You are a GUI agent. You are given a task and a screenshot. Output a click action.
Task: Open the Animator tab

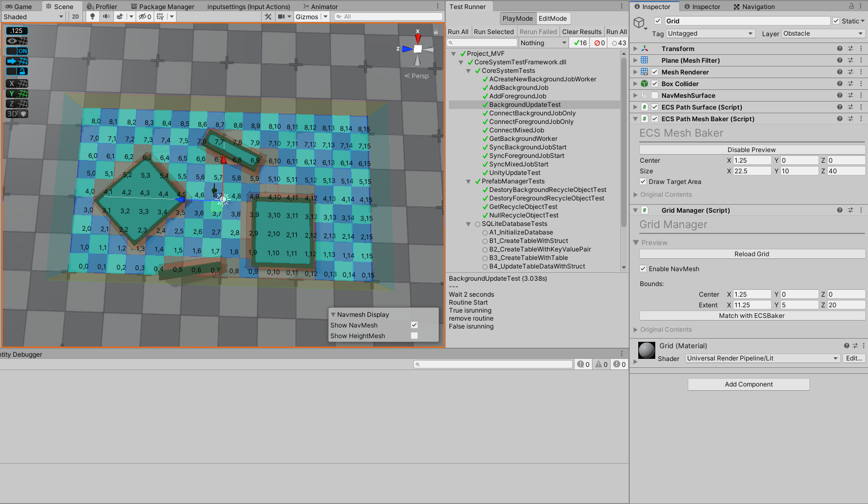coord(320,6)
